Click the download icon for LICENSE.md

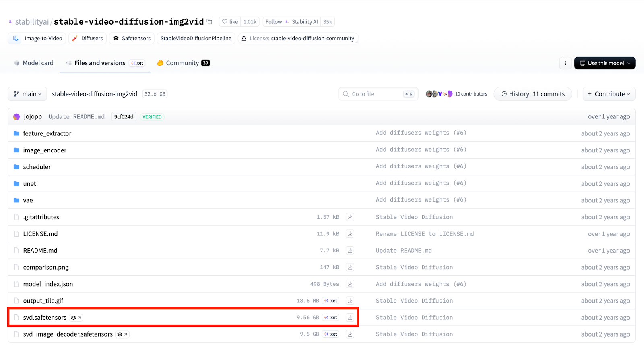coord(350,234)
